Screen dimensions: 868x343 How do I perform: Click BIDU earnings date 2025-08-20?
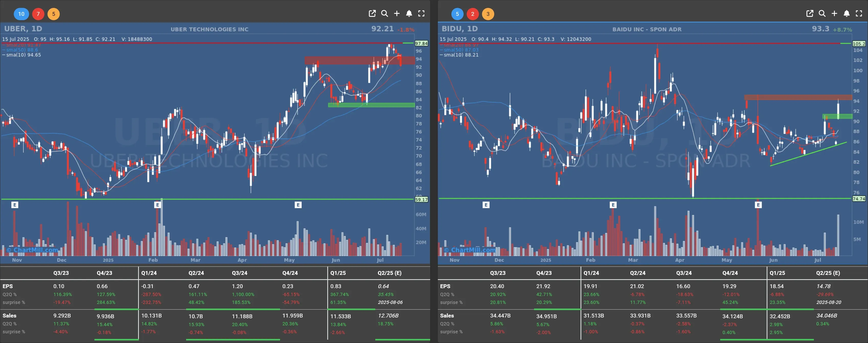[x=829, y=302]
